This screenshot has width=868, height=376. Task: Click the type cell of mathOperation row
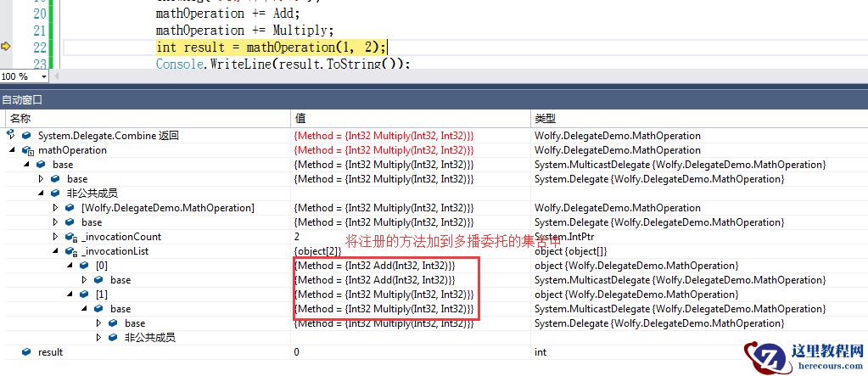click(617, 150)
